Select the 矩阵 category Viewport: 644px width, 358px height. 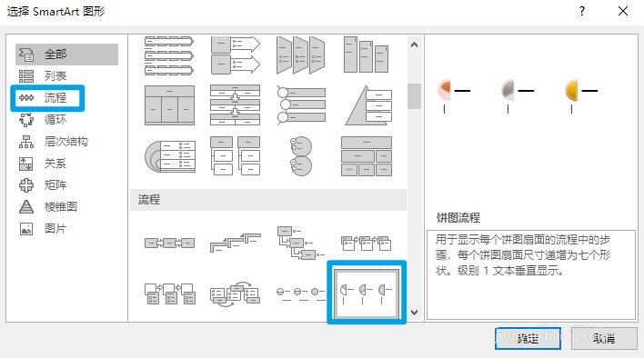(66, 185)
